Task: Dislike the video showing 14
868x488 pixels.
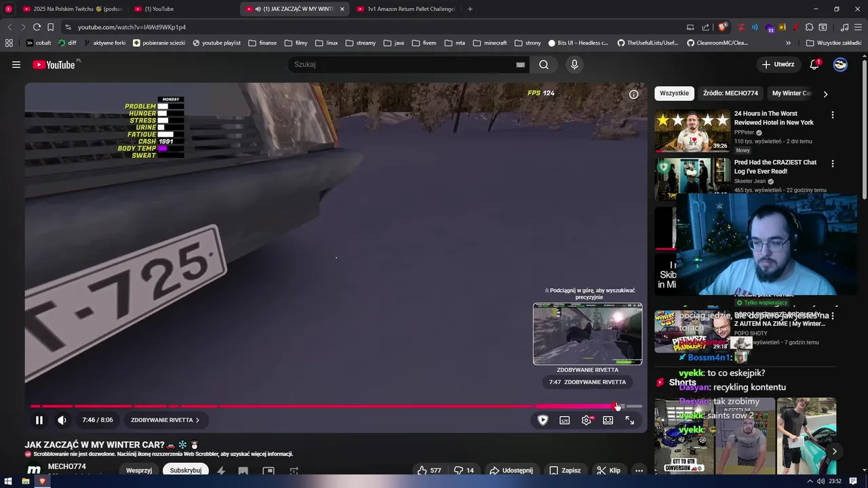Action: [464, 470]
